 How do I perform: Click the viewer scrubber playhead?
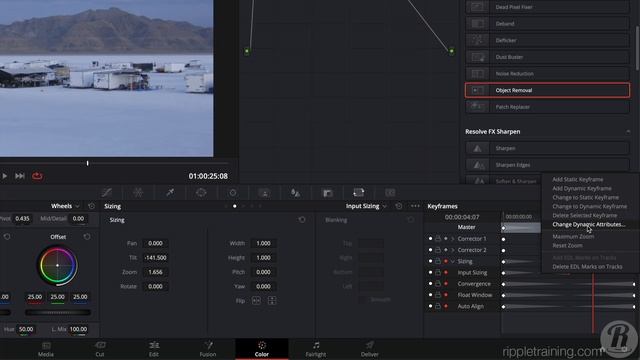coord(87,163)
